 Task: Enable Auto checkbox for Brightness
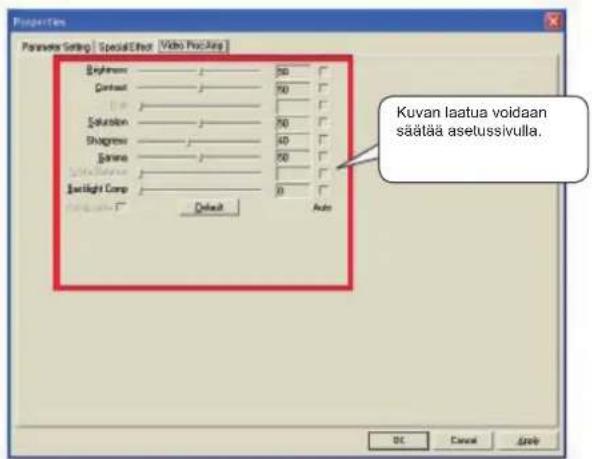tap(323, 71)
